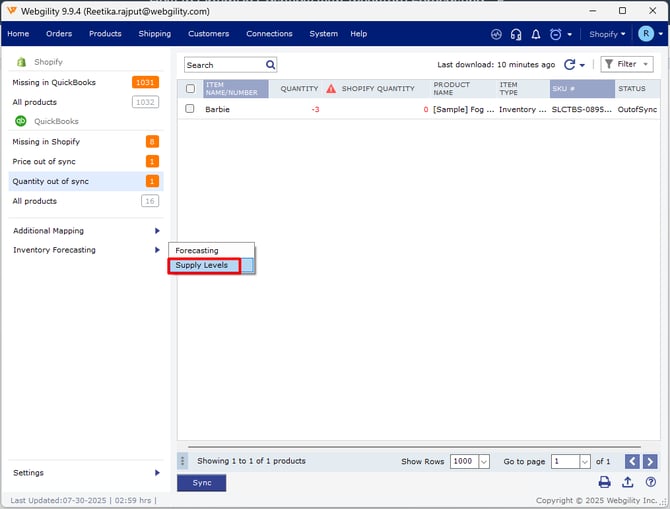Click the alarm clock scheduler icon
Viewport: 670px width, 509px height.
(555, 34)
